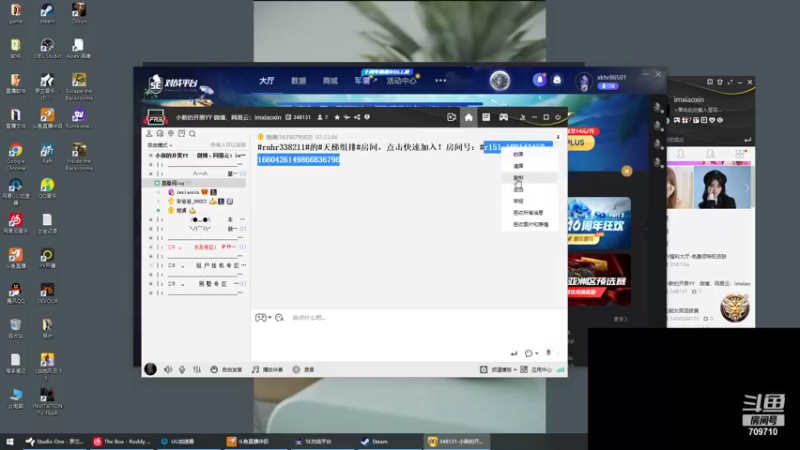Open the emoji icon next to chat input

279,318
